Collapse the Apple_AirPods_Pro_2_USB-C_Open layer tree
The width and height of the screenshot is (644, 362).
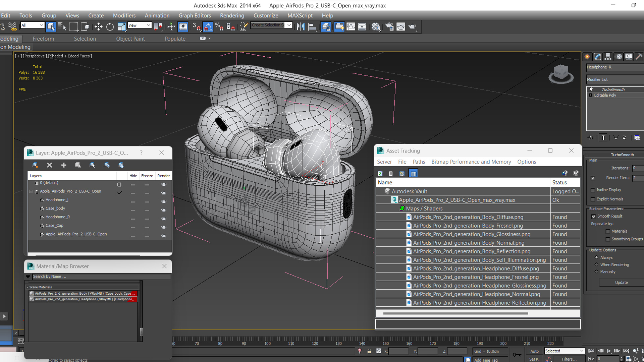pyautogui.click(x=31, y=191)
